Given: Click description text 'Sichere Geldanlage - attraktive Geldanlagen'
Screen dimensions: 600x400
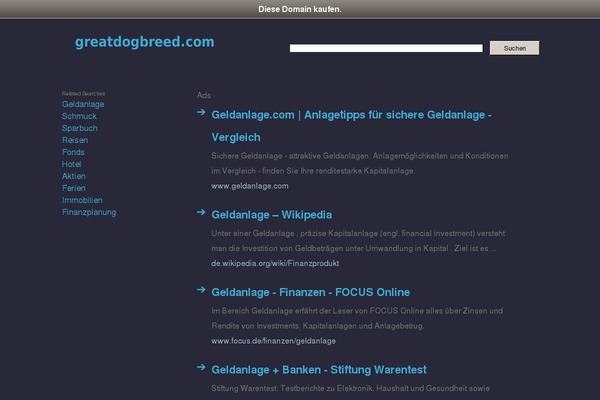Looking at the screenshot, I should (x=360, y=163).
